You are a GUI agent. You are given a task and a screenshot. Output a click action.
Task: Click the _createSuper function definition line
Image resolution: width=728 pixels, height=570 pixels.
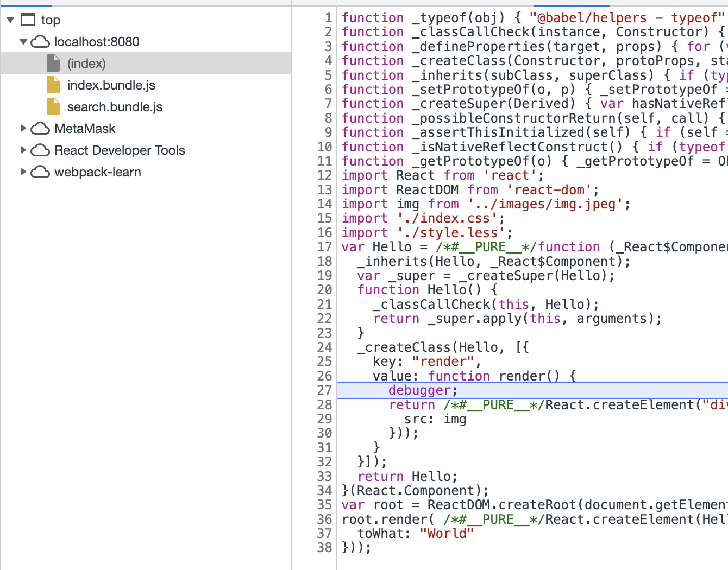[535, 104]
